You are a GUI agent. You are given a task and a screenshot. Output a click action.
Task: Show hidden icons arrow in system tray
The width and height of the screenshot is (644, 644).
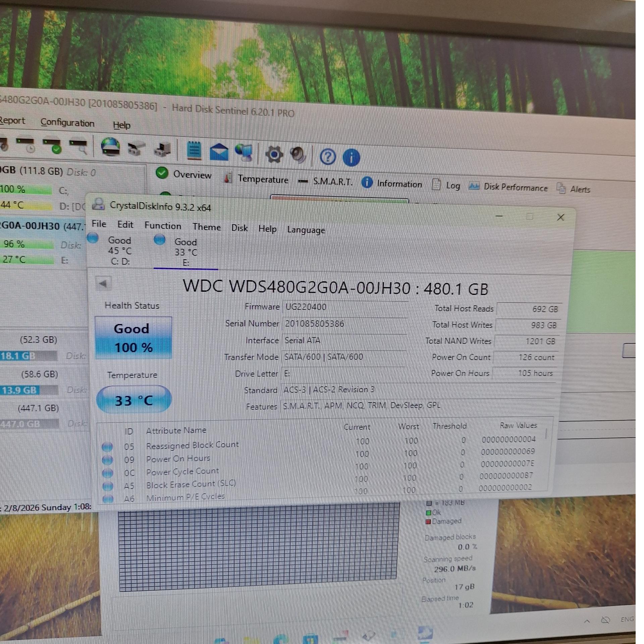[587, 621]
